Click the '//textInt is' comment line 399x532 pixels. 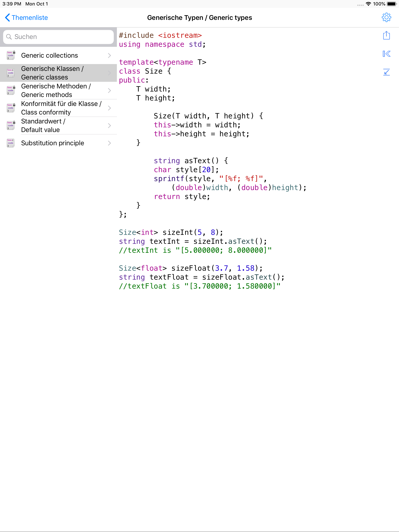[195, 250]
